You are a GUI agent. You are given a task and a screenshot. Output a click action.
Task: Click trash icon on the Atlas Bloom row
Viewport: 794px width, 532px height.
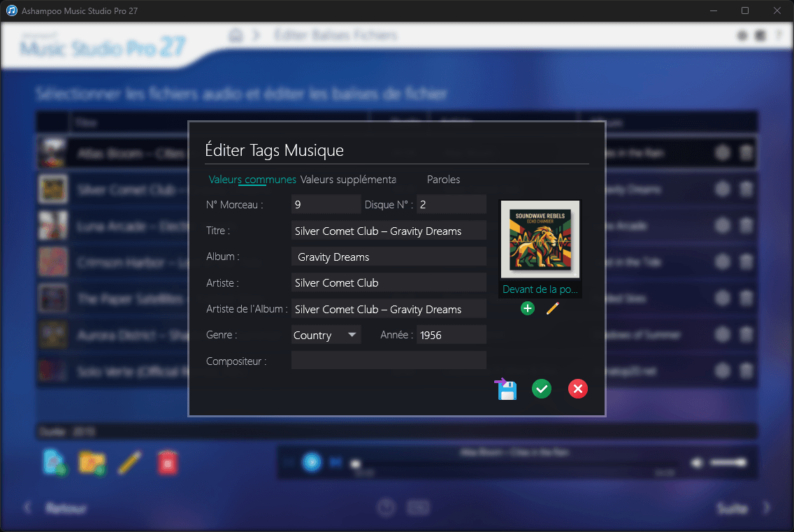click(746, 152)
